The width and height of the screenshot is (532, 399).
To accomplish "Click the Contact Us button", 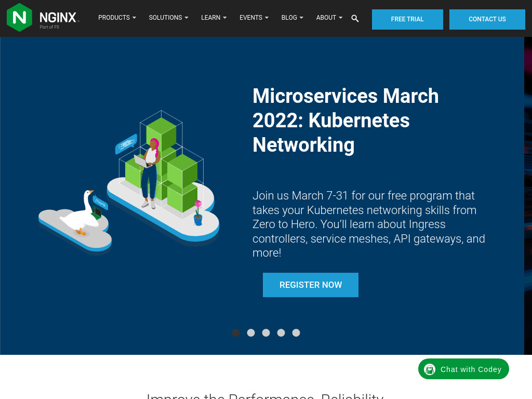I will (x=487, y=19).
